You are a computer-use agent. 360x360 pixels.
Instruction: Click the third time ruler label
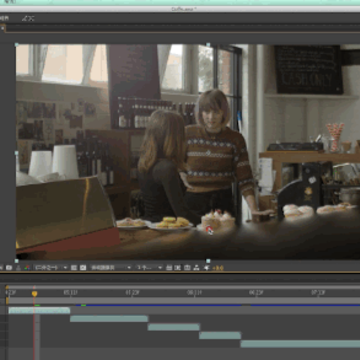click(132, 293)
